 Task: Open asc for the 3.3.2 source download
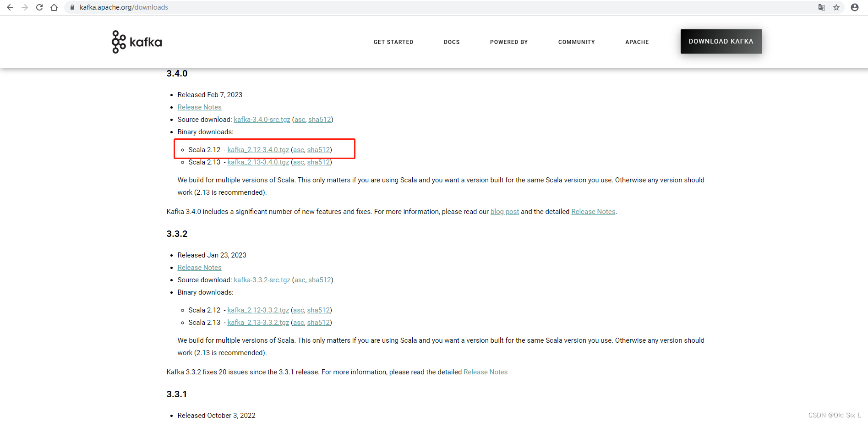point(300,280)
